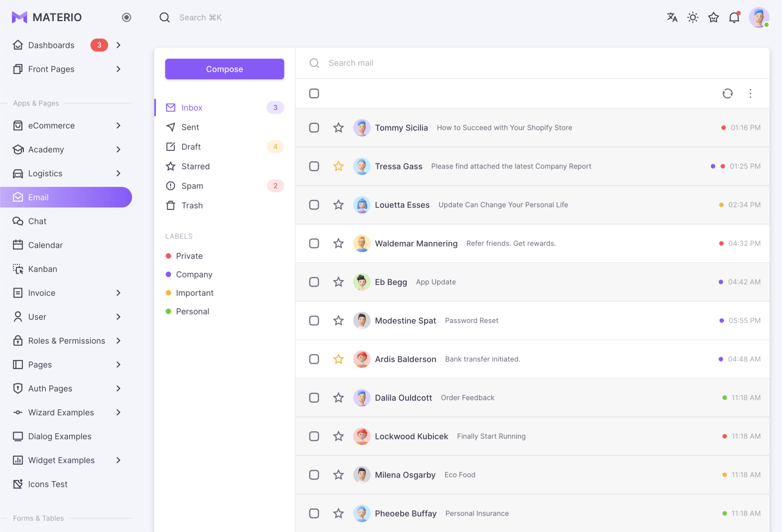Image resolution: width=782 pixels, height=532 pixels.
Task: Check the Waldemar Mannering email checkbox
Action: pos(314,243)
